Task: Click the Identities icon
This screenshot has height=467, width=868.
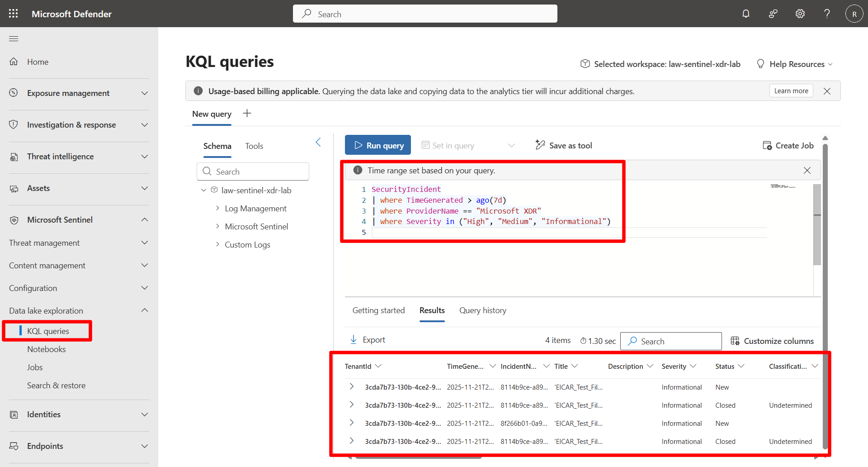Action: point(14,415)
